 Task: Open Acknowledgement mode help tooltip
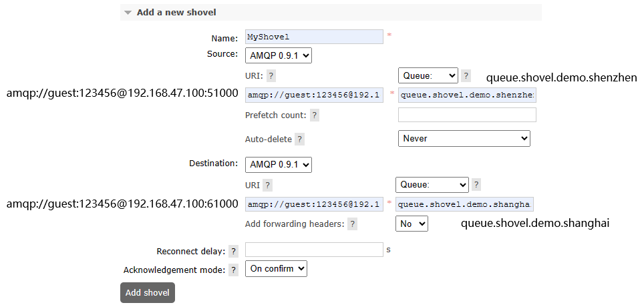233,270
